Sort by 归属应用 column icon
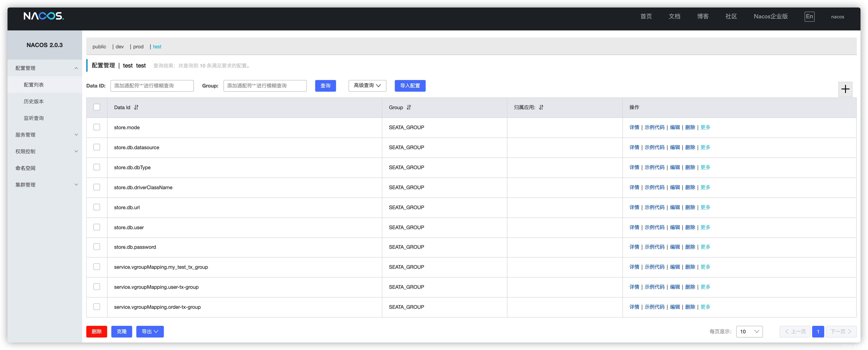868x350 pixels. (x=541, y=107)
